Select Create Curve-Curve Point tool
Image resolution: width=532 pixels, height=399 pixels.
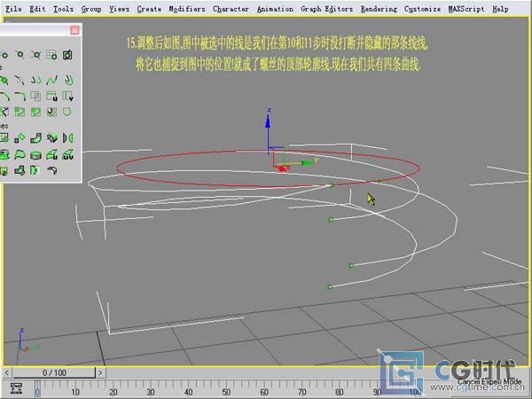(x=35, y=55)
